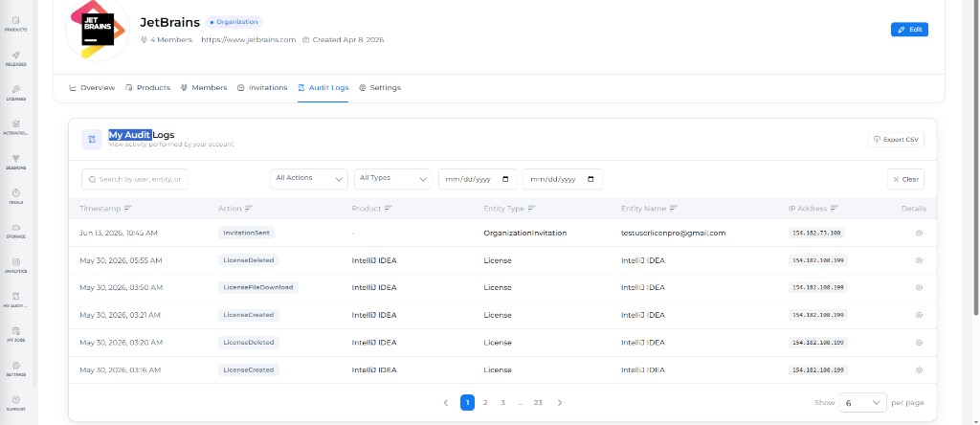Open the end date picker field
Screen dimensions: 980x425
click(x=563, y=179)
